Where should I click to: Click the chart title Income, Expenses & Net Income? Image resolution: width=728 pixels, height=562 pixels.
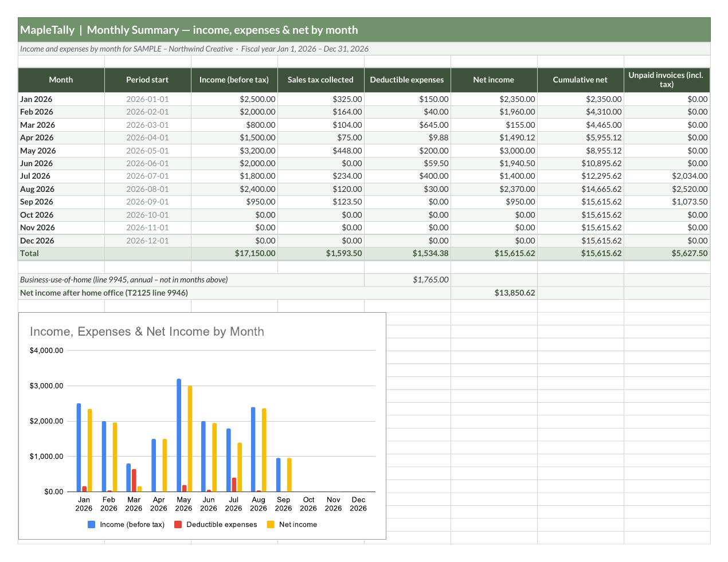pyautogui.click(x=147, y=332)
